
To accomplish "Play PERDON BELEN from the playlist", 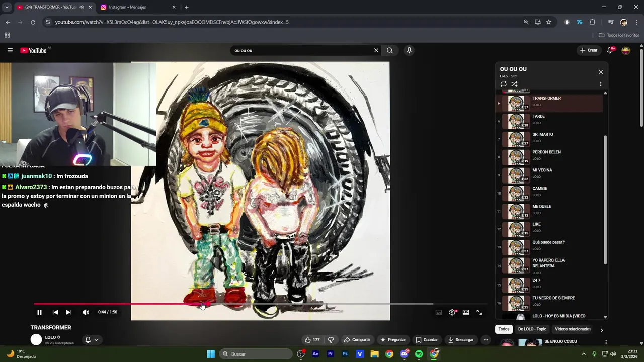I will click(x=549, y=157).
